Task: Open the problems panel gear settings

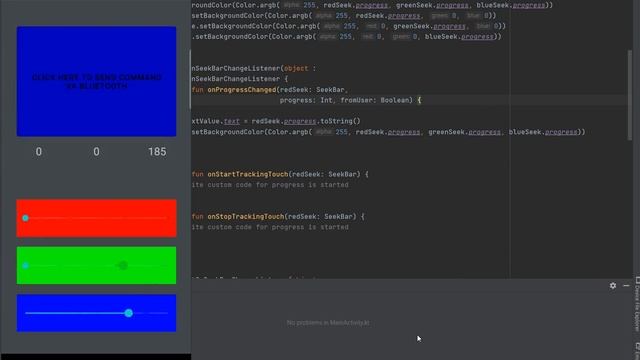Action: point(613,286)
